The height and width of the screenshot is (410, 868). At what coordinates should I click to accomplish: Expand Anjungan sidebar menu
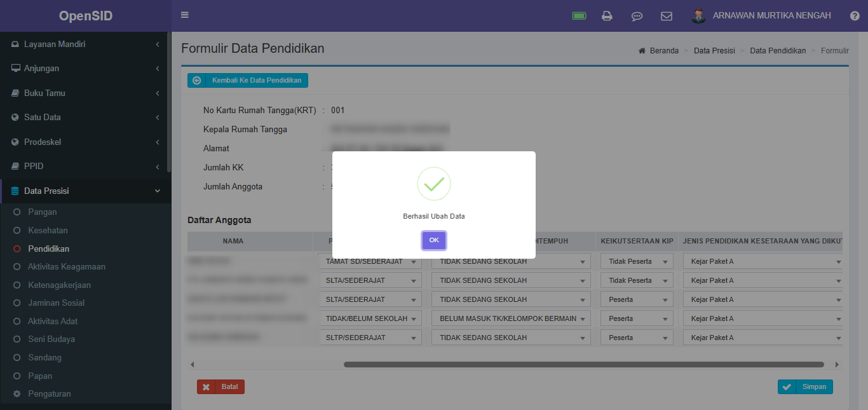(x=86, y=69)
